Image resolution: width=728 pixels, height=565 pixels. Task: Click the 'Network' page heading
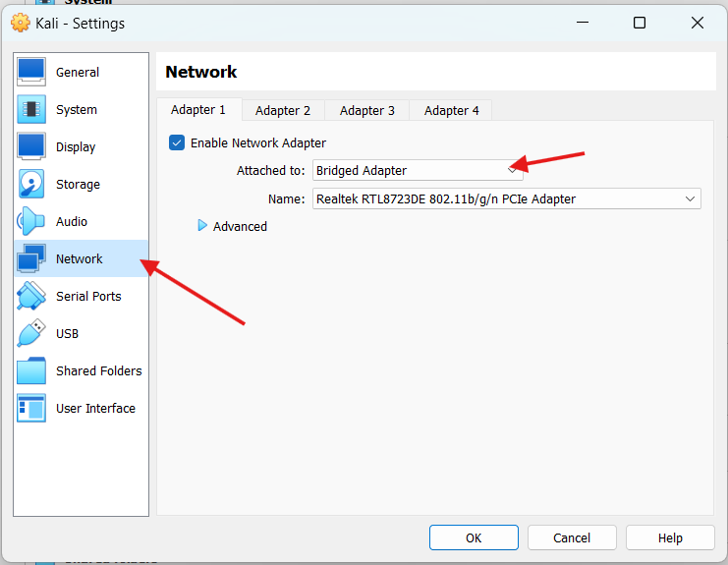click(x=201, y=72)
